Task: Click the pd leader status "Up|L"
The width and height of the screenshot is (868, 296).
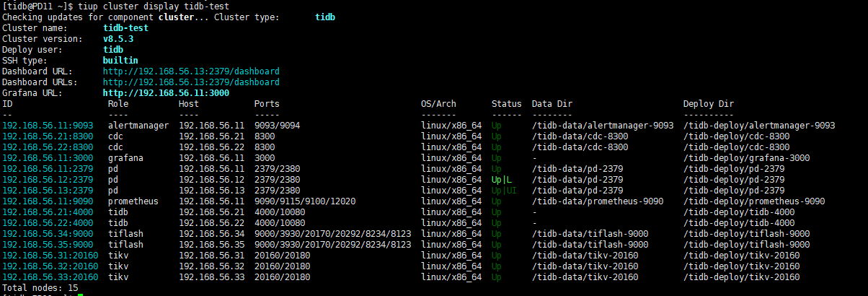Action: tap(502, 180)
